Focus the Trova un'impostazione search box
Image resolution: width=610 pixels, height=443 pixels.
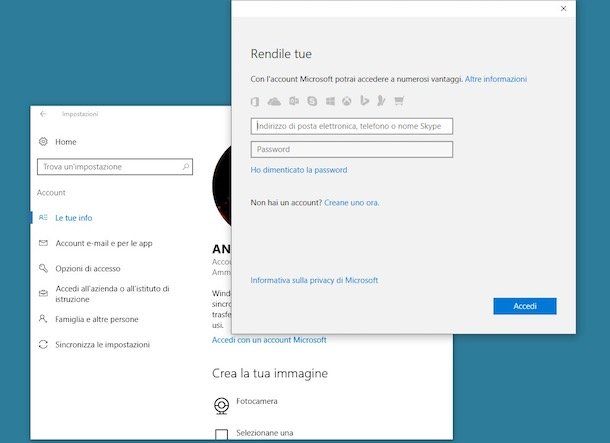point(115,167)
